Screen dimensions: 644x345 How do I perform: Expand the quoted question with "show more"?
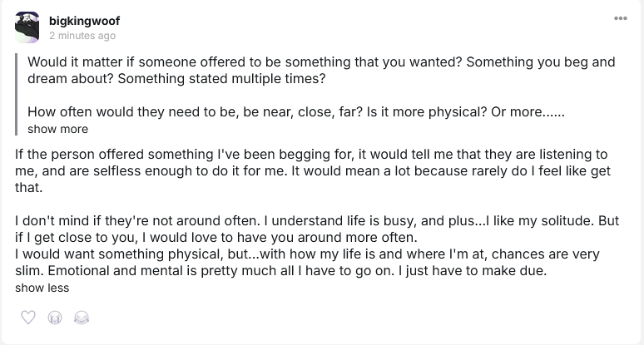tap(57, 129)
